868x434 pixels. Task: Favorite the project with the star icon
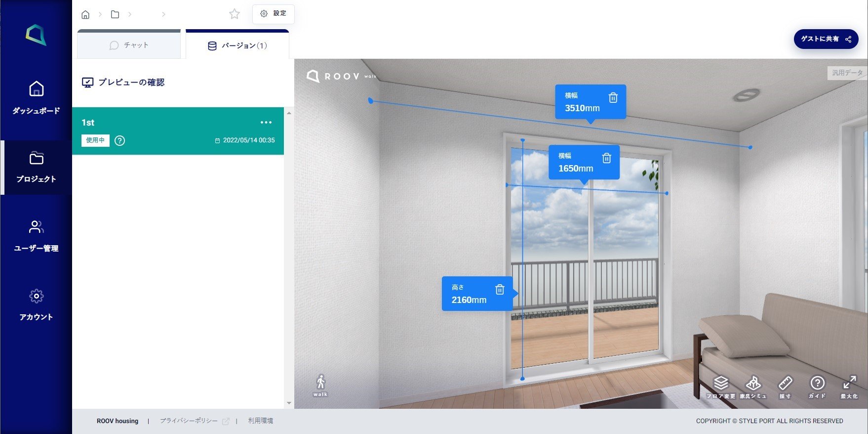(x=235, y=14)
